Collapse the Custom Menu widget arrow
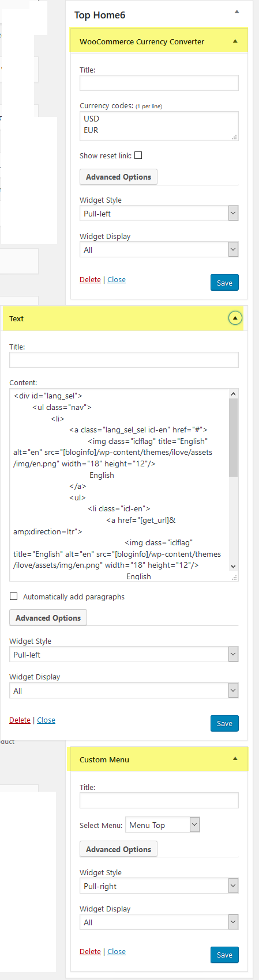This screenshot has width=259, height=980. [235, 759]
